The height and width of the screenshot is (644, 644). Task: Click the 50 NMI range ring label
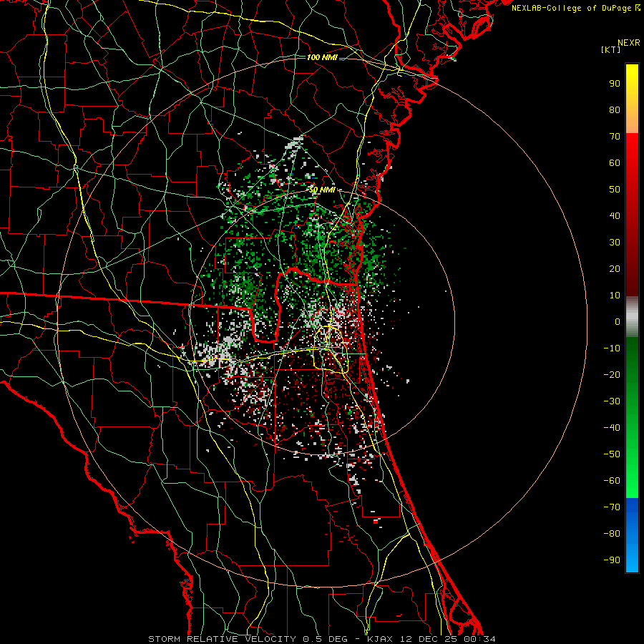tap(322, 190)
